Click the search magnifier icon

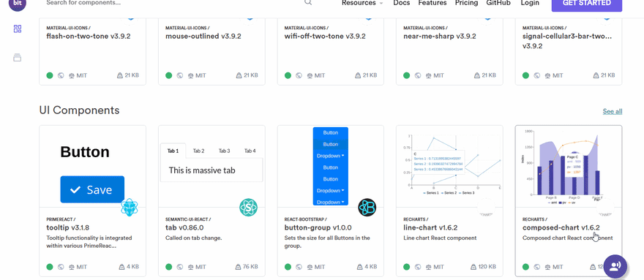308,2
